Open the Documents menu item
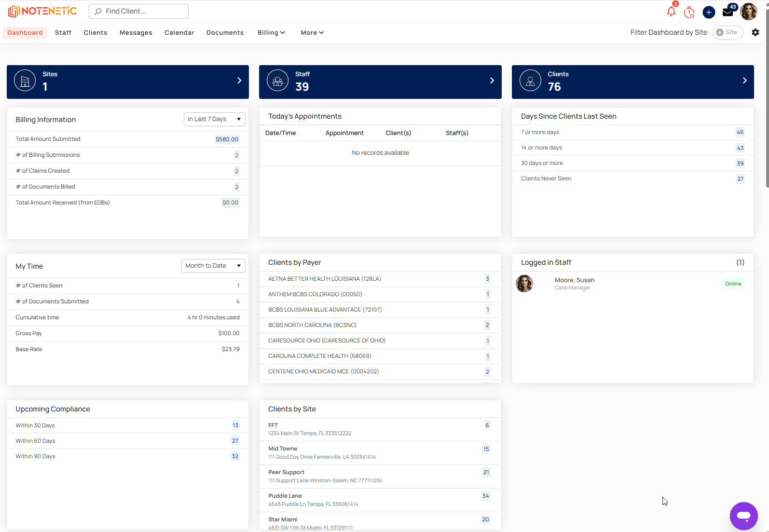 [225, 33]
